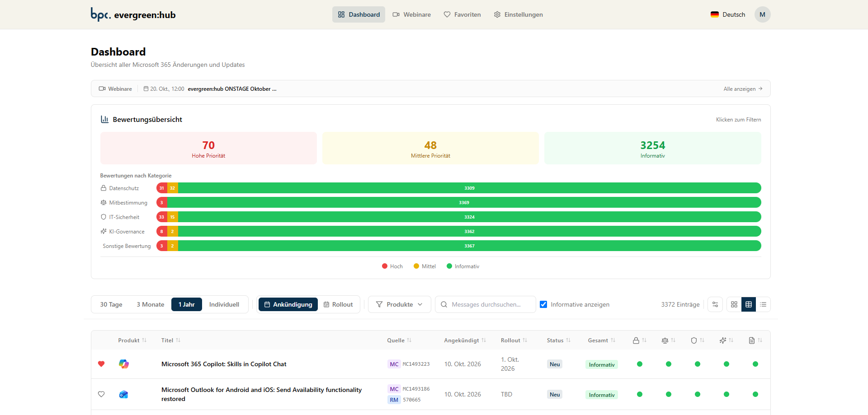Click green Informativ bar for Datenschutz

point(469,188)
